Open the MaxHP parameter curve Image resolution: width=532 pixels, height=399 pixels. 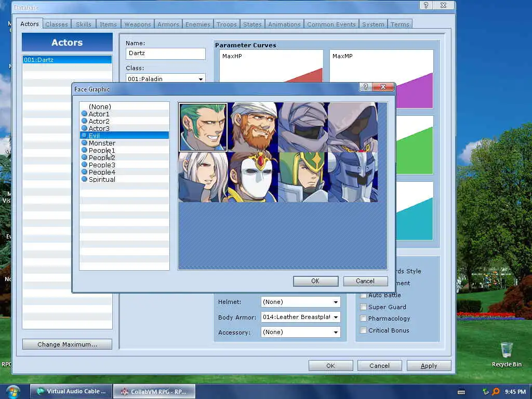pos(271,66)
